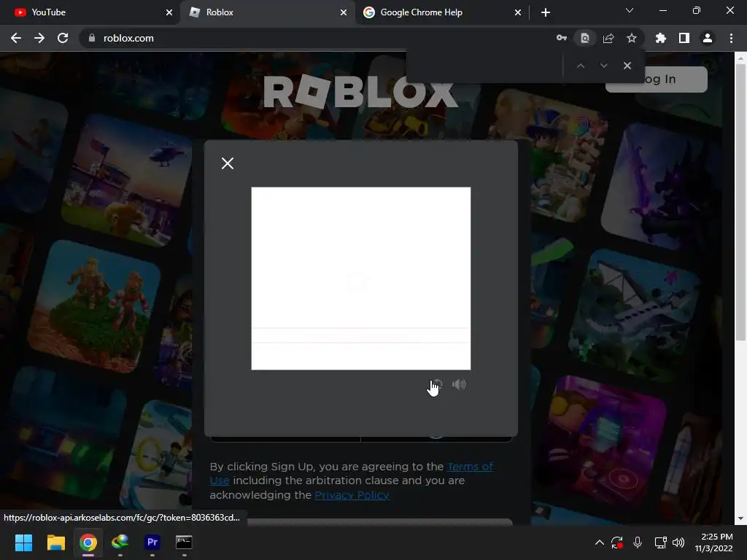Switch to the Google Chrome Help tab
This screenshot has width=747, height=560.
tap(441, 12)
